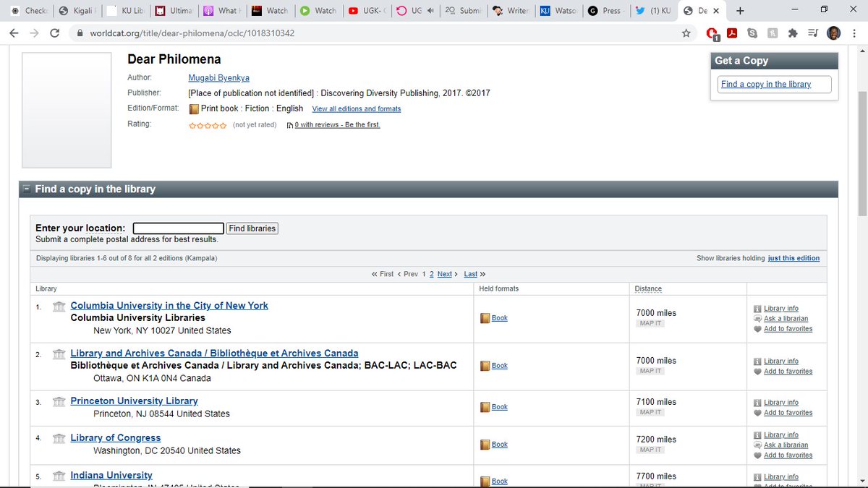Open the Skype extension icon
Screen dimensions: 868x488
752,33
